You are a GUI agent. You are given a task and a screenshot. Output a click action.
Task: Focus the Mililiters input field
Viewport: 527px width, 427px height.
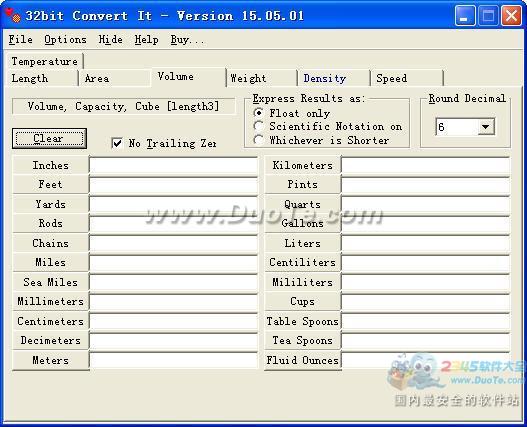tap(426, 282)
